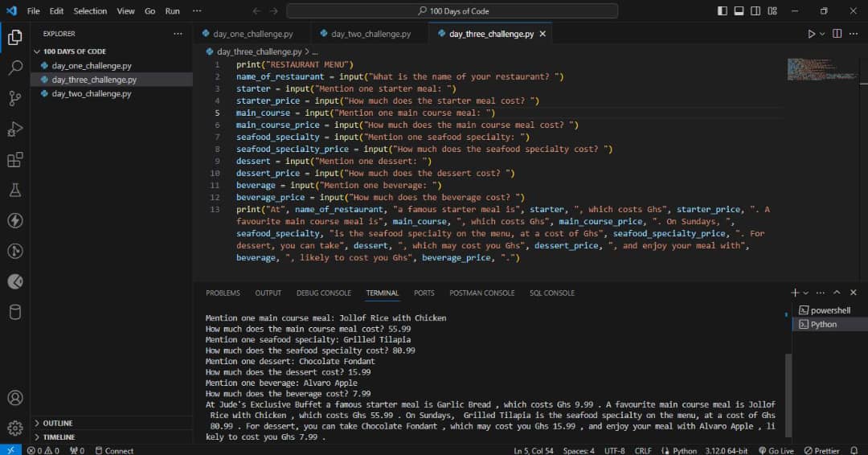Click day_three_challenge.py breadcrumb
868x455 pixels.
(259, 51)
